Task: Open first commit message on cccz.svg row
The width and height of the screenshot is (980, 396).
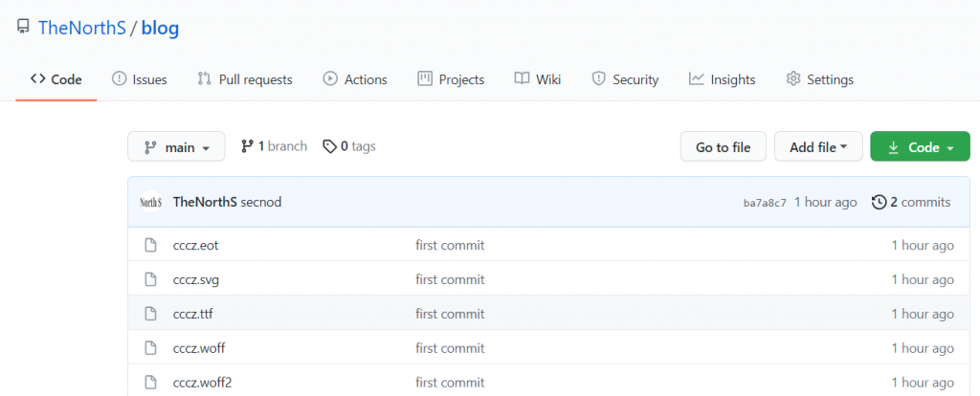Action: pyautogui.click(x=450, y=280)
